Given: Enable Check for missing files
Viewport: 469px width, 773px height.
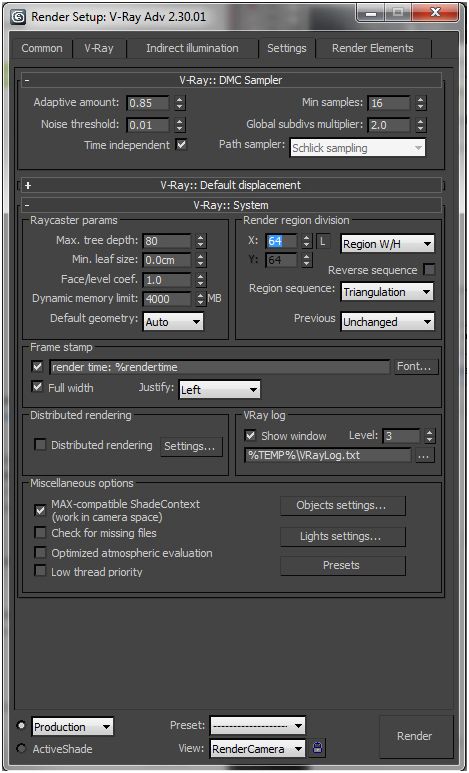Looking at the screenshot, I should (40, 533).
